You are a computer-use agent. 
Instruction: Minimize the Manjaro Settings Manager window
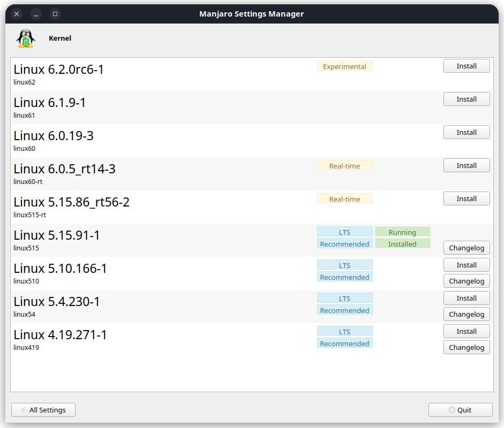coord(36,14)
